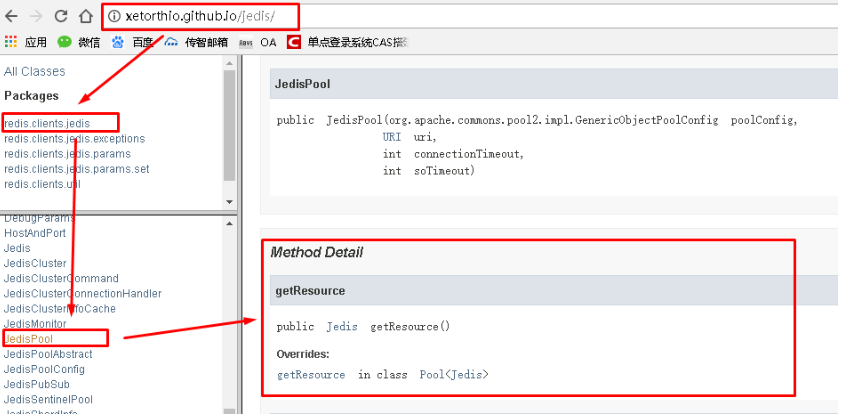Open the 单点登录系统CAS bookmark
Image resolution: width=842 pixels, height=416 pixels.
click(347, 42)
